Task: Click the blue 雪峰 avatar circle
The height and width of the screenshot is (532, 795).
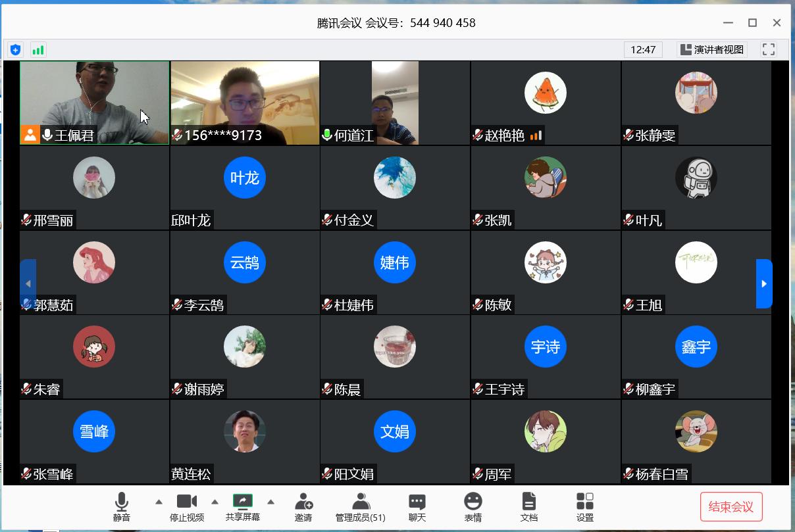Action: 94,431
